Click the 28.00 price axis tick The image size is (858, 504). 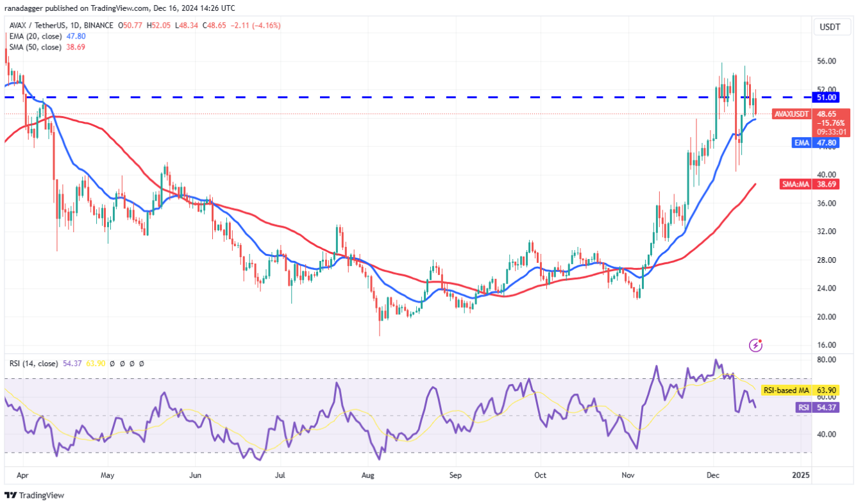[828, 260]
